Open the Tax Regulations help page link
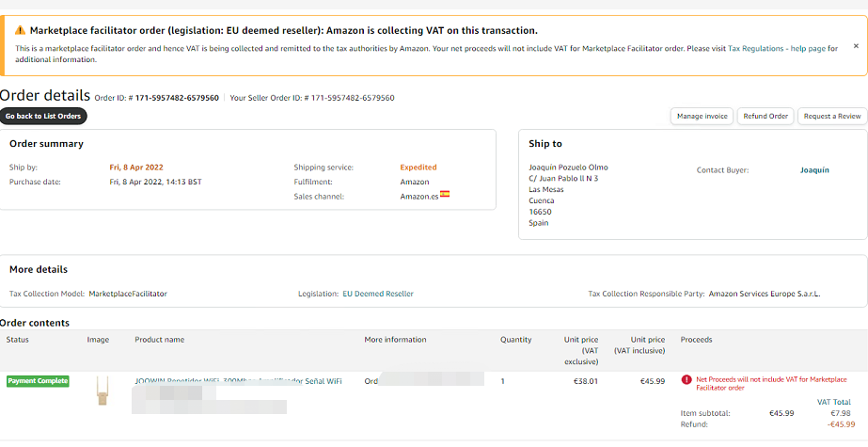 (777, 48)
